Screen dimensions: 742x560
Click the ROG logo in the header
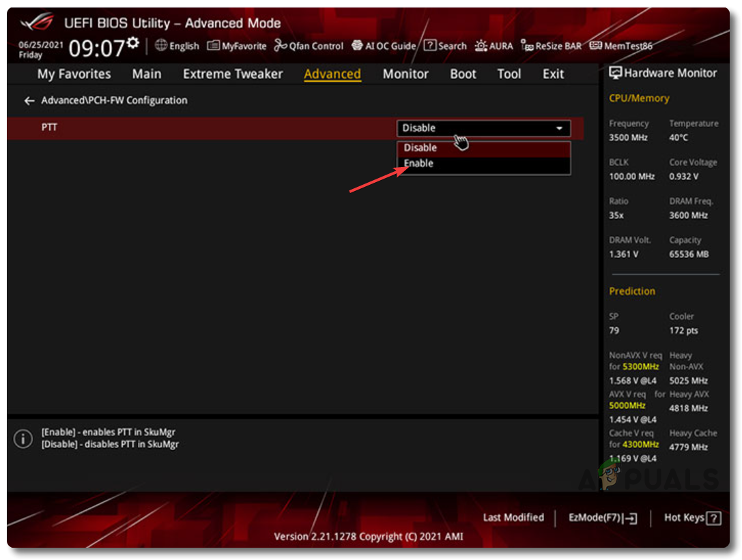point(38,21)
